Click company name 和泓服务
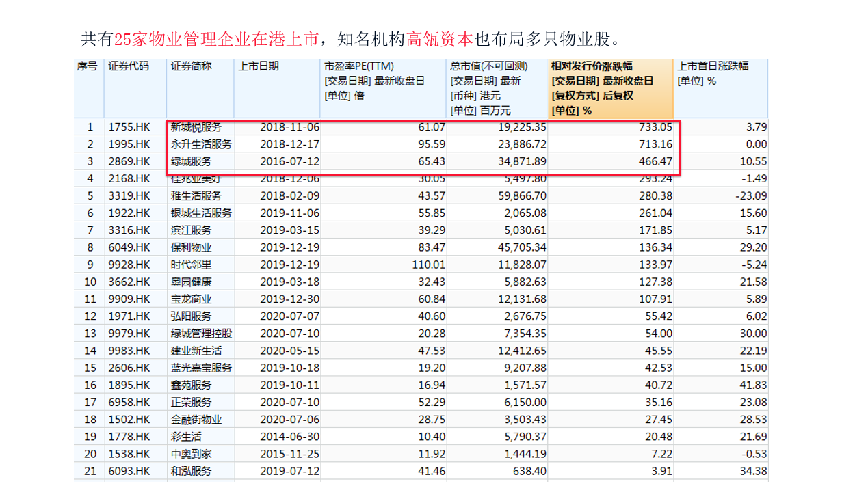 pos(192,471)
